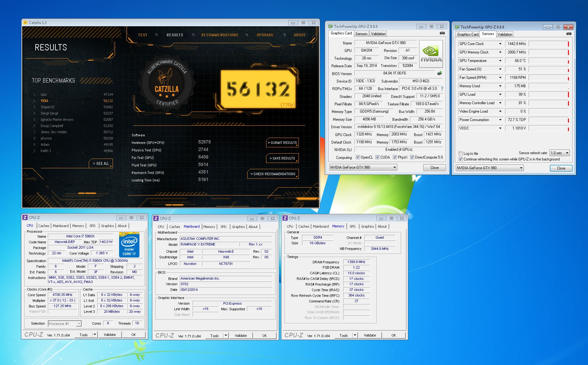Click SUBMIT RESULTS button
The height and width of the screenshot is (365, 588).
283,143
